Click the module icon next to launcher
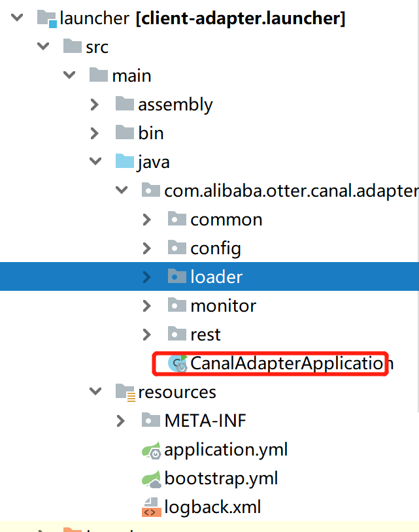This screenshot has height=532, width=419. point(48,18)
